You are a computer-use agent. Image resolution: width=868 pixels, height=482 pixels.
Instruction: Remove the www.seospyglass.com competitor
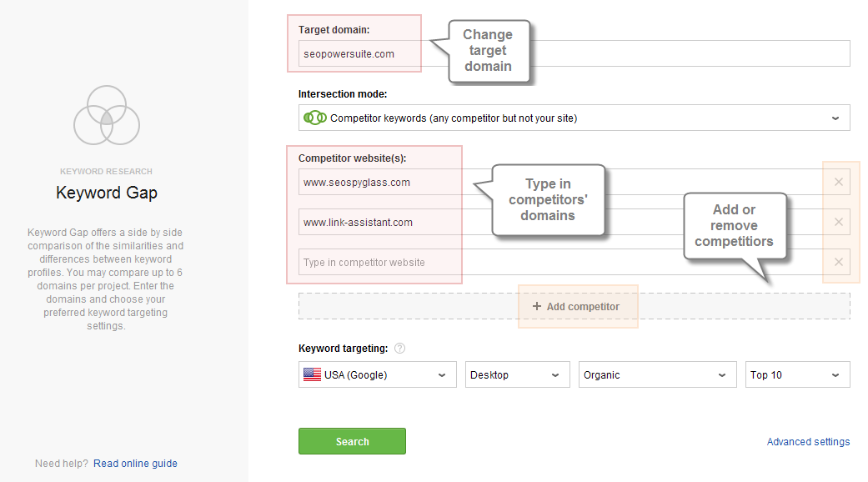(839, 182)
